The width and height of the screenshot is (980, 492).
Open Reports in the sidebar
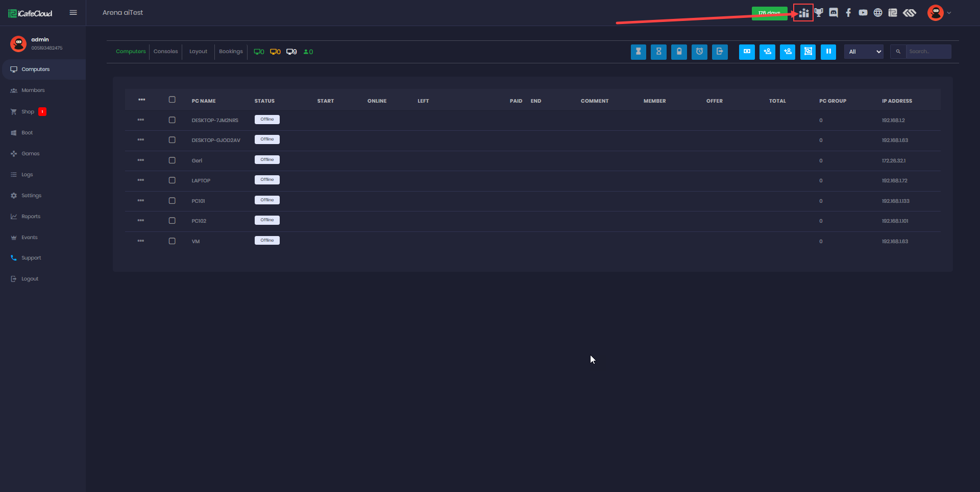coord(31,217)
